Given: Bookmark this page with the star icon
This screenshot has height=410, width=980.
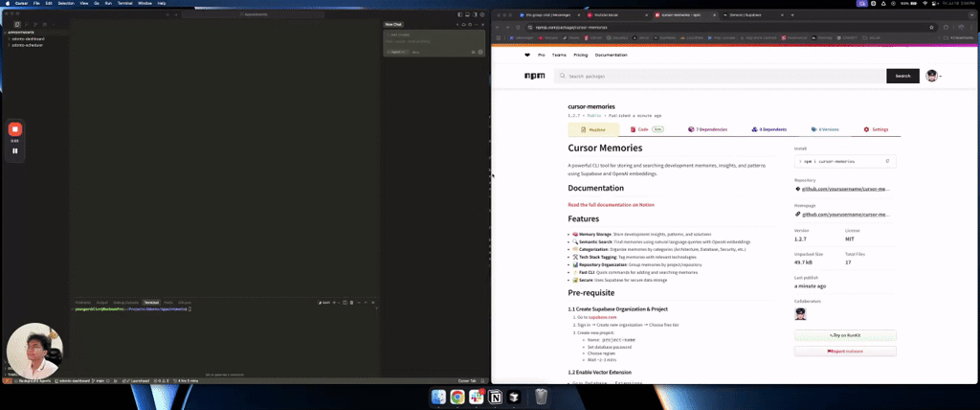Looking at the screenshot, I should (x=931, y=27).
